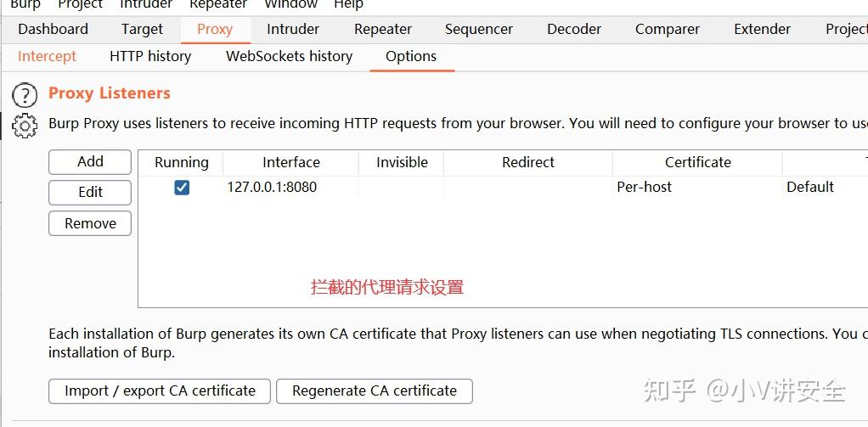
Task: Open the Proxy Listeners help icon
Action: tap(25, 95)
